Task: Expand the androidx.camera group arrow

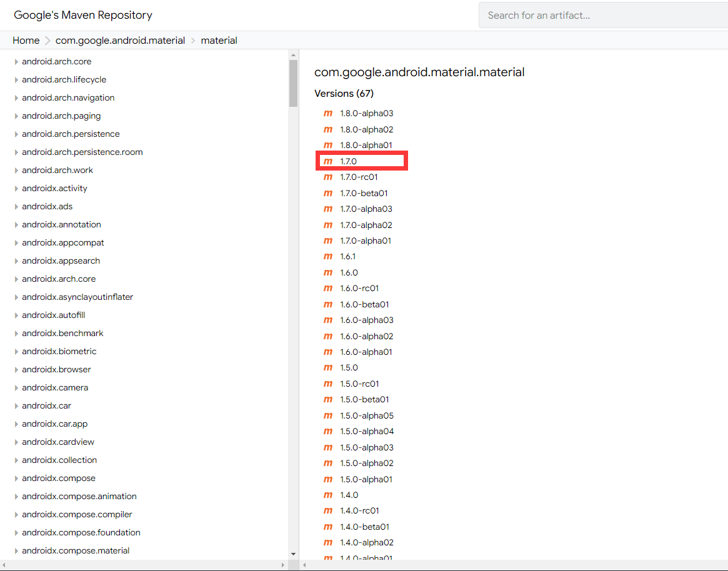Action: click(x=16, y=388)
